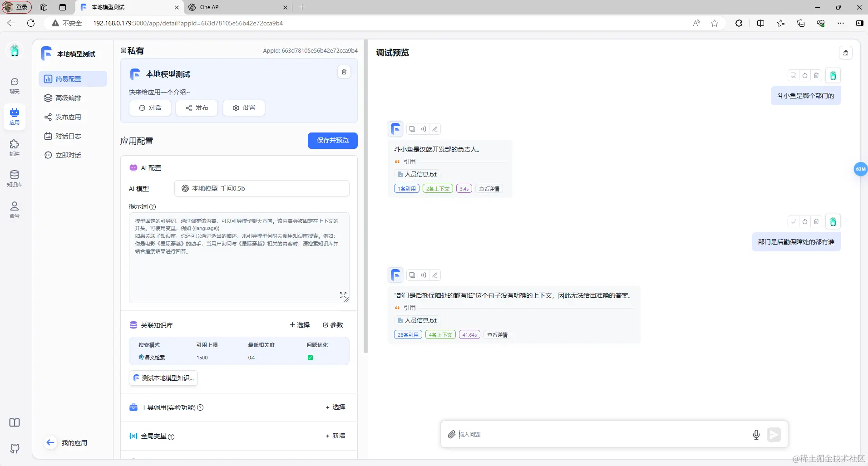Click the 提示词 prompt text area
The width and height of the screenshot is (868, 466).
[x=239, y=258]
